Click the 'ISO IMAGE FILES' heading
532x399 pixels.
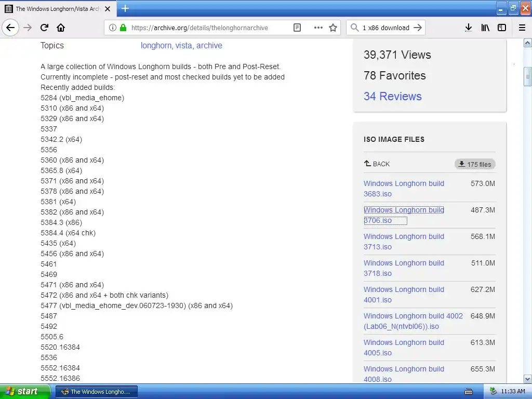[x=394, y=139]
